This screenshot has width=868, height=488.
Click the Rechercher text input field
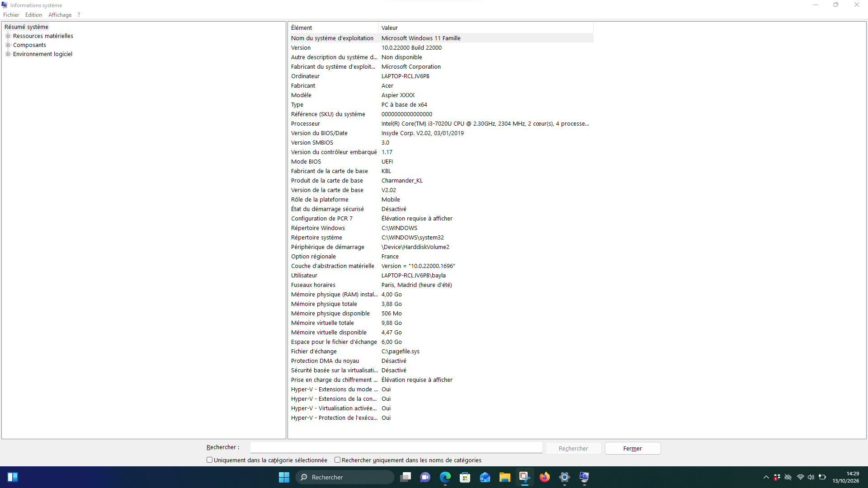coord(396,447)
